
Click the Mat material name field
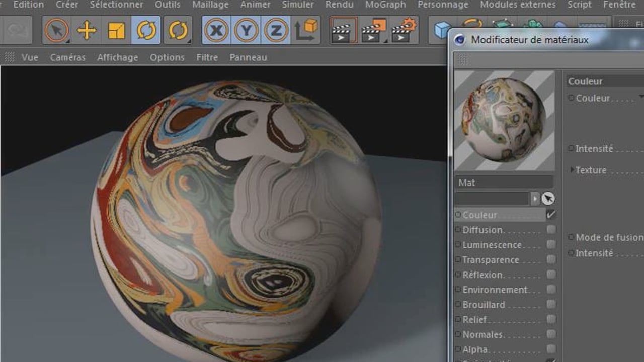503,183
